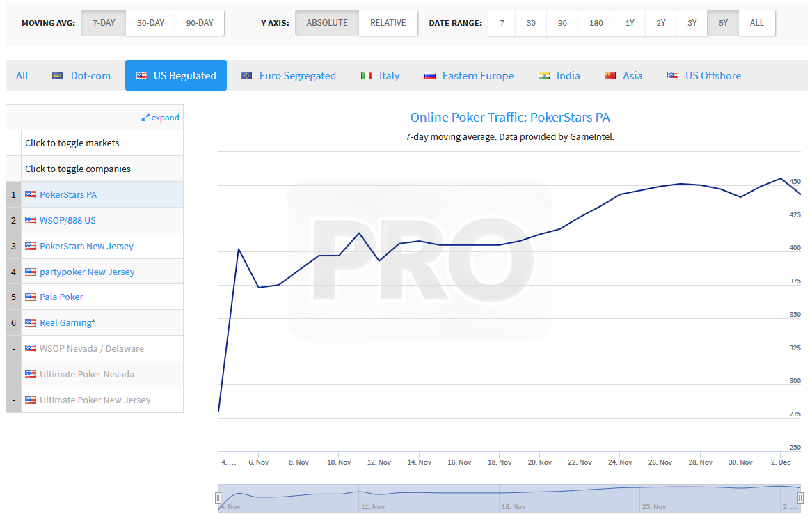
Task: Set date range to 90 days
Action: (x=562, y=23)
